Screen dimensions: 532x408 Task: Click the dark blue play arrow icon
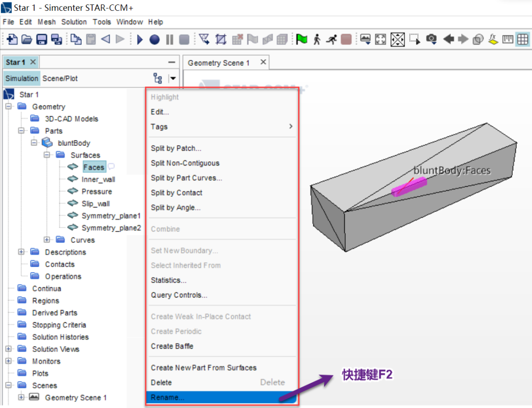pyautogui.click(x=139, y=39)
